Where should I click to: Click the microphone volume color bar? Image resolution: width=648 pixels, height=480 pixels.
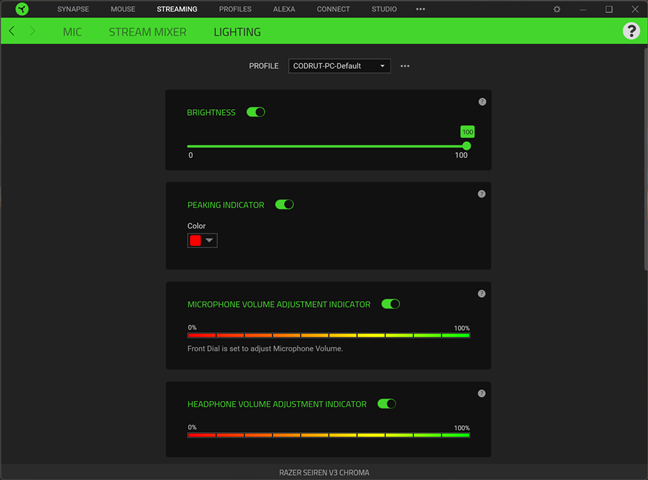click(329, 335)
